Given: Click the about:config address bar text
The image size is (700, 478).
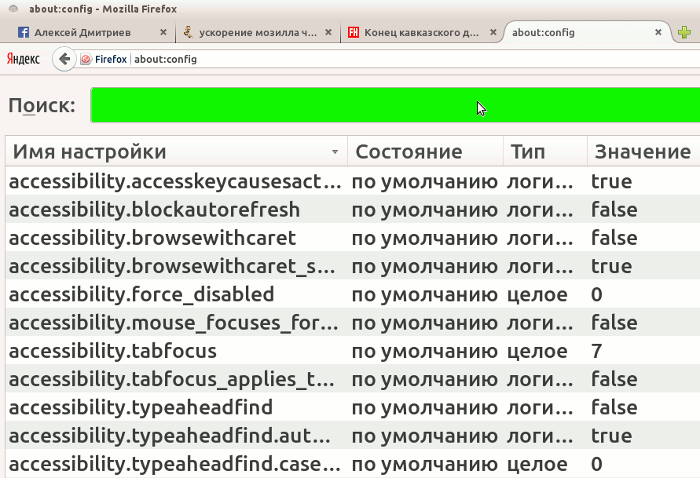Looking at the screenshot, I should click(x=165, y=59).
